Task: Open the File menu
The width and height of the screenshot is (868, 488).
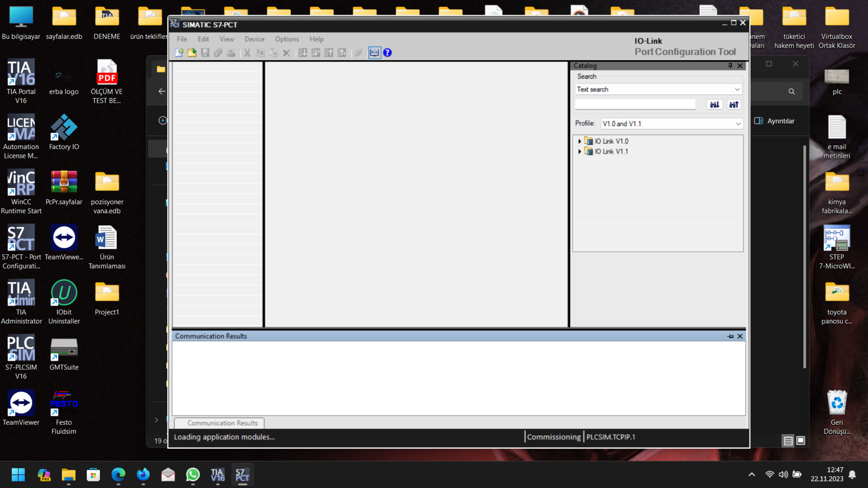Action: pyautogui.click(x=182, y=39)
